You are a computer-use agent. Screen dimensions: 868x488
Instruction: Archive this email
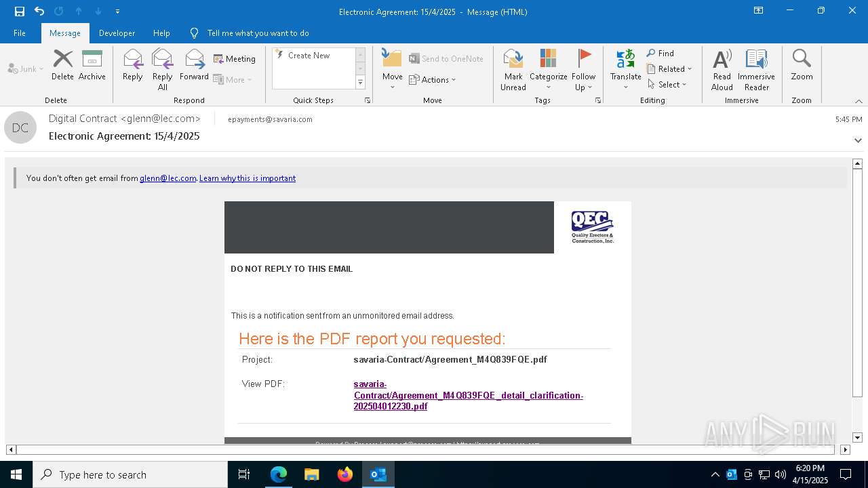92,66
